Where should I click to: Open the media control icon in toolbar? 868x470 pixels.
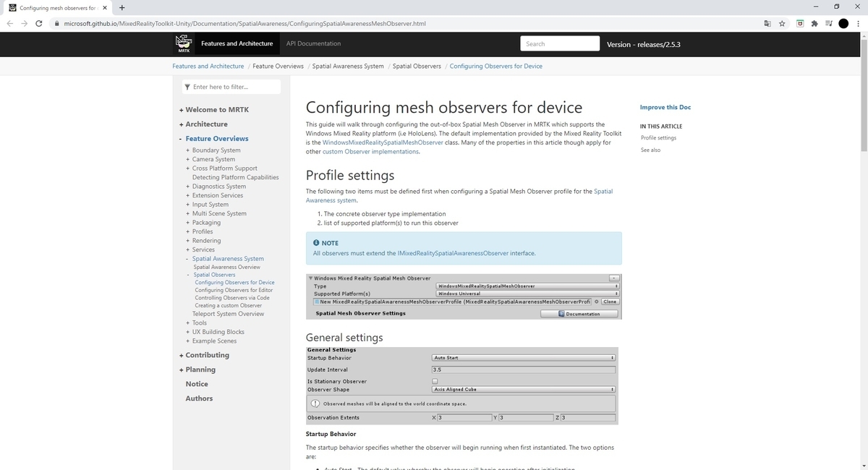pyautogui.click(x=827, y=23)
